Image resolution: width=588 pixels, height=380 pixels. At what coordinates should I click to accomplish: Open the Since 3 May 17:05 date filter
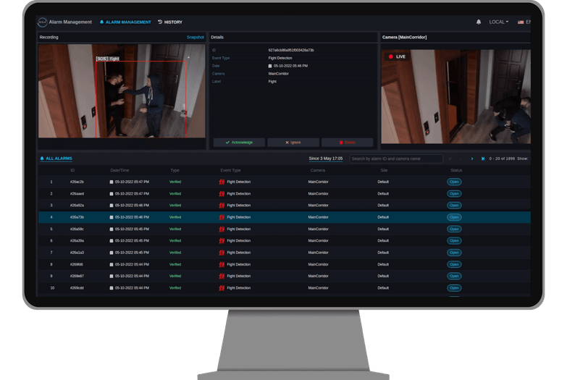pos(326,159)
